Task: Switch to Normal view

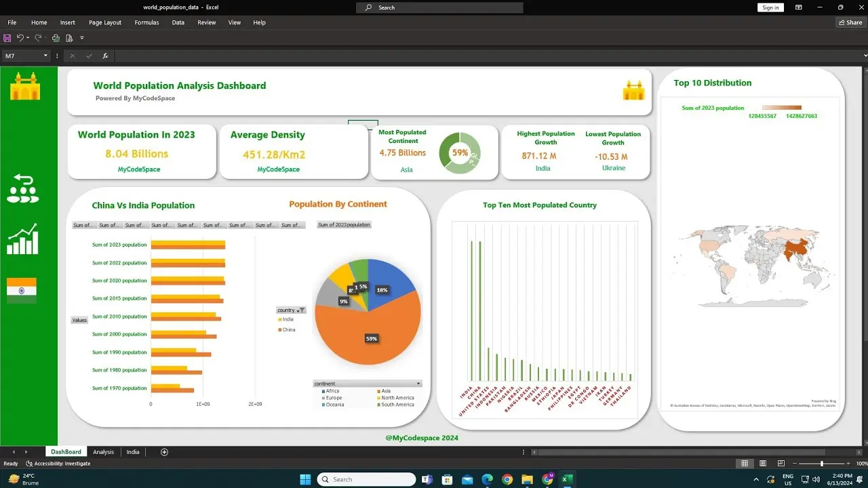Action: pos(745,464)
